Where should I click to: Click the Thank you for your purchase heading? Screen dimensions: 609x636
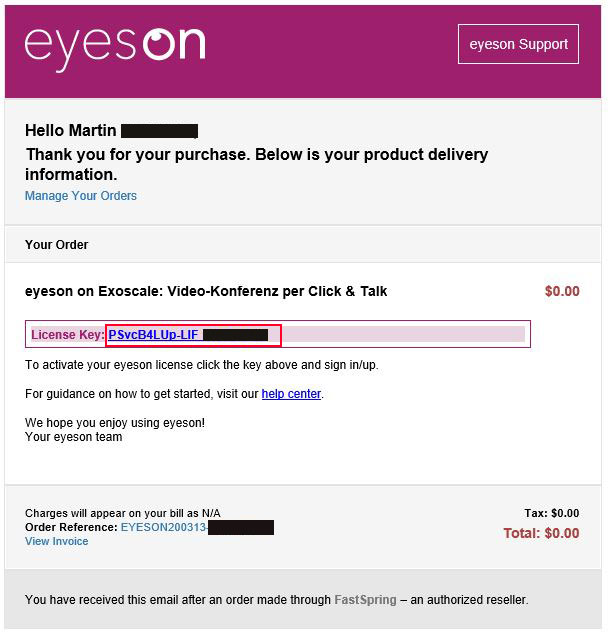pyautogui.click(x=256, y=165)
